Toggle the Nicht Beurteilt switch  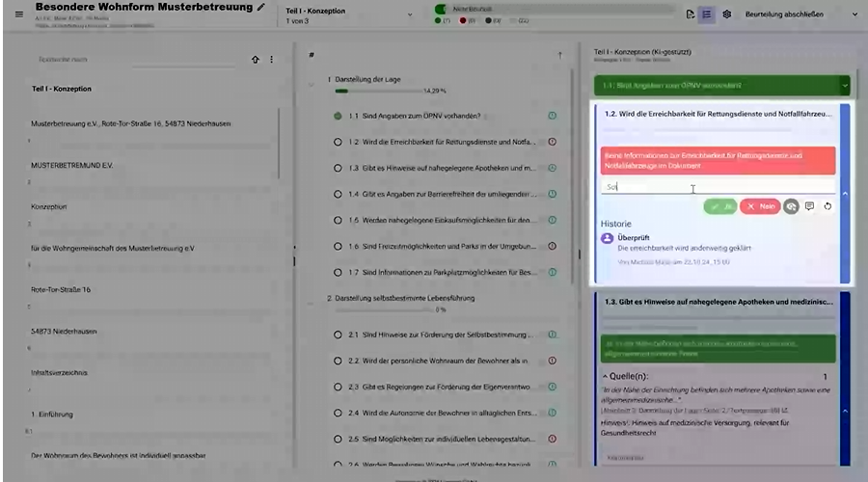[441, 9]
